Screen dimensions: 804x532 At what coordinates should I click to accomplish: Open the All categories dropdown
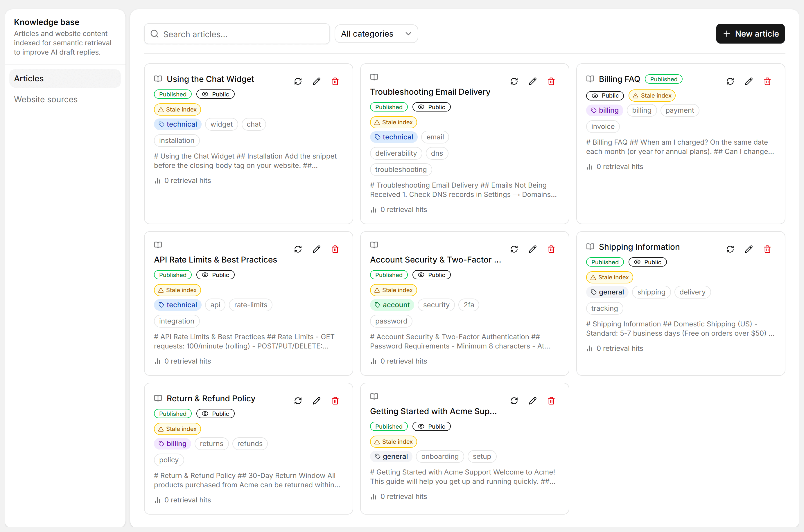coord(376,34)
